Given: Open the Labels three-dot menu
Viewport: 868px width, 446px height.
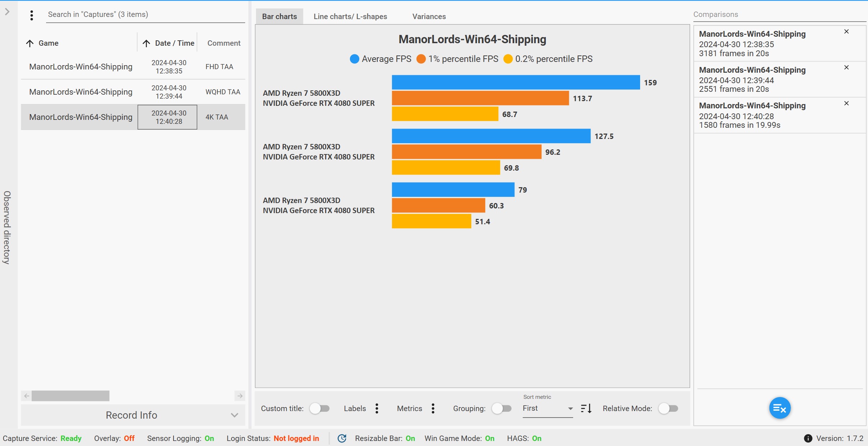Looking at the screenshot, I should 377,409.
